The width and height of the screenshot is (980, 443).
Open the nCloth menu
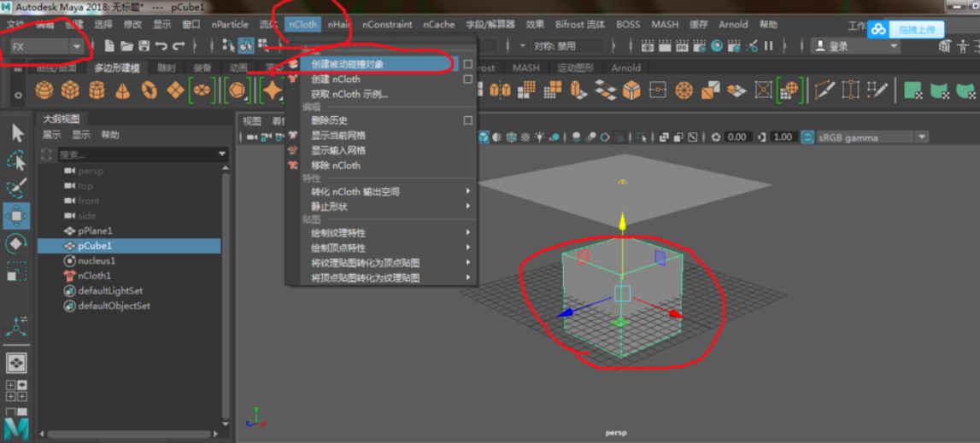coord(303,25)
